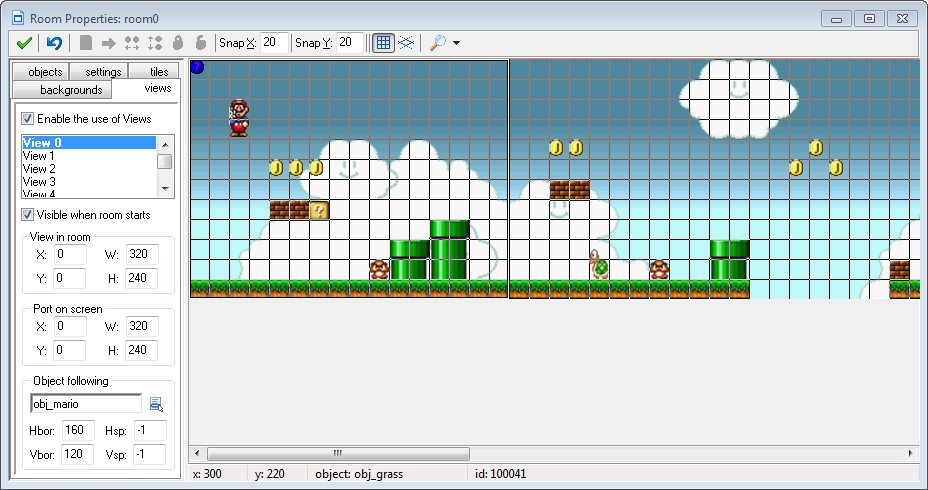
Task: Click the blue ball object at room corner
Action: point(198,67)
